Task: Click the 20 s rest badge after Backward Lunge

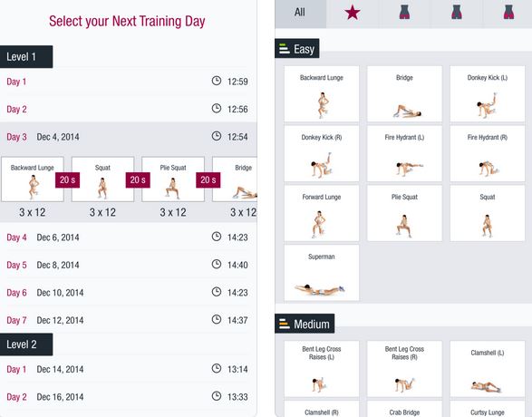Action: pos(67,179)
